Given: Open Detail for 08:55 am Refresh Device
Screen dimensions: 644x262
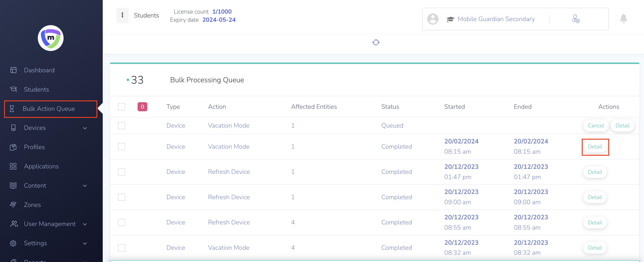Looking at the screenshot, I should [x=594, y=222].
